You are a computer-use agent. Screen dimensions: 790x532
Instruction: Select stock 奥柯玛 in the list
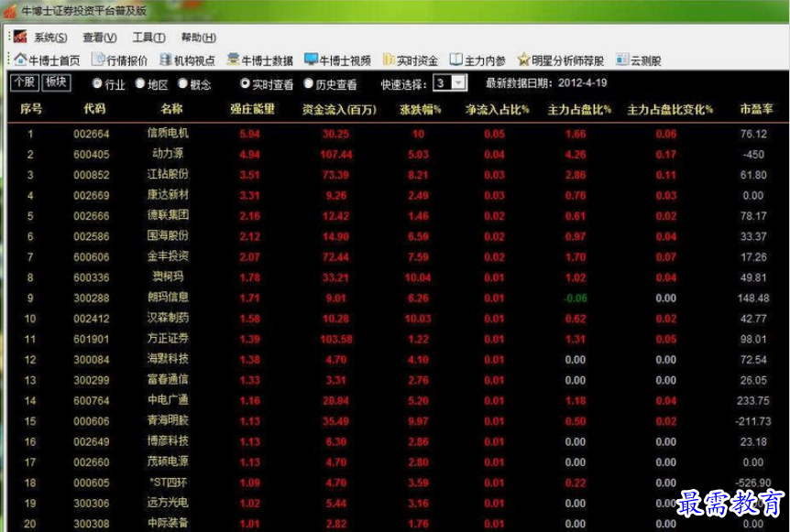pyautogui.click(x=168, y=277)
